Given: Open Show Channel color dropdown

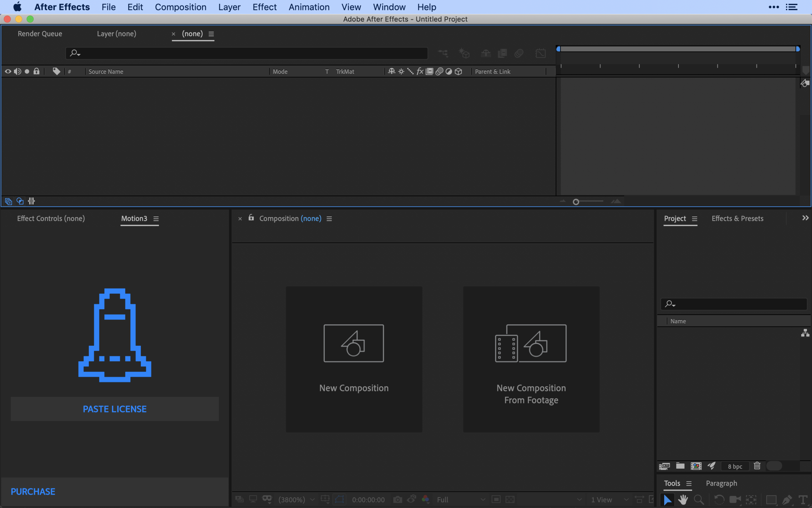Looking at the screenshot, I should (425, 499).
